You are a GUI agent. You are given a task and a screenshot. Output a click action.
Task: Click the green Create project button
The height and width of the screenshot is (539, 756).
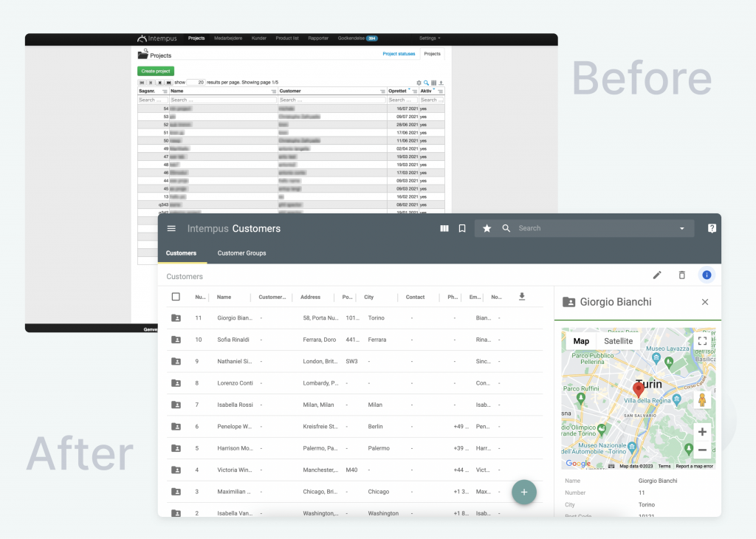[155, 71]
